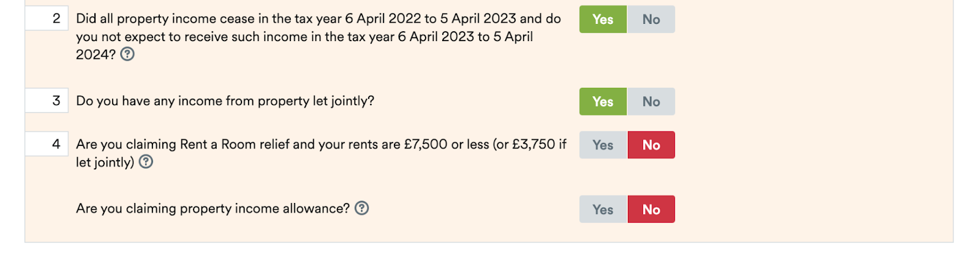980x262 pixels.
Task: Open help for property income ceased question
Action: click(x=127, y=54)
